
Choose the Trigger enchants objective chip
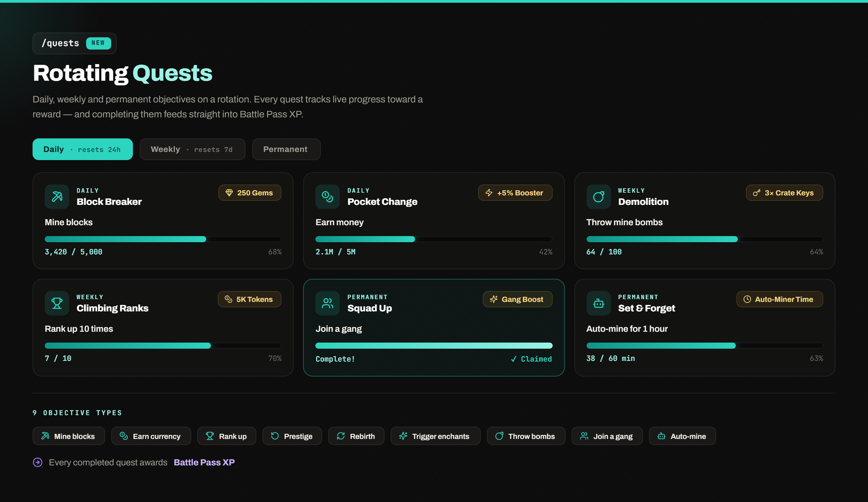[435, 436]
